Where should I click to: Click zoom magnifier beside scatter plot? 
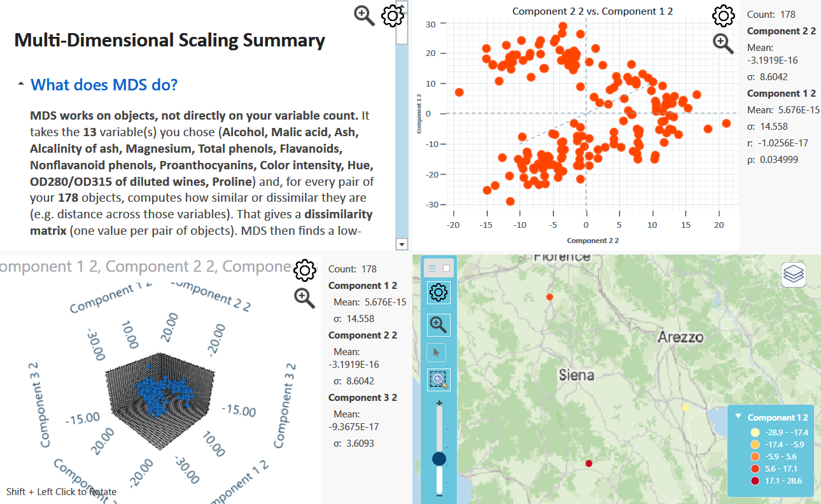pyautogui.click(x=723, y=43)
